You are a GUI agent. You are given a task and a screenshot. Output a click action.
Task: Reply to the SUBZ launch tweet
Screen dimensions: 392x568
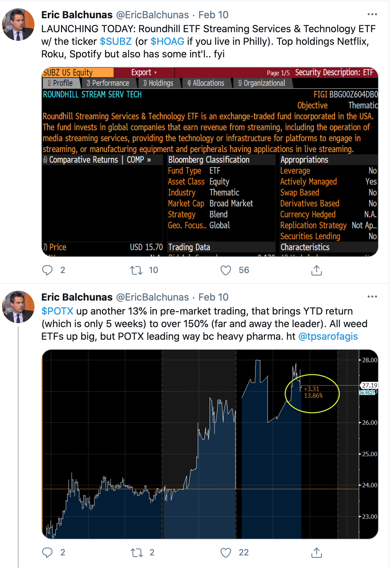coord(47,270)
